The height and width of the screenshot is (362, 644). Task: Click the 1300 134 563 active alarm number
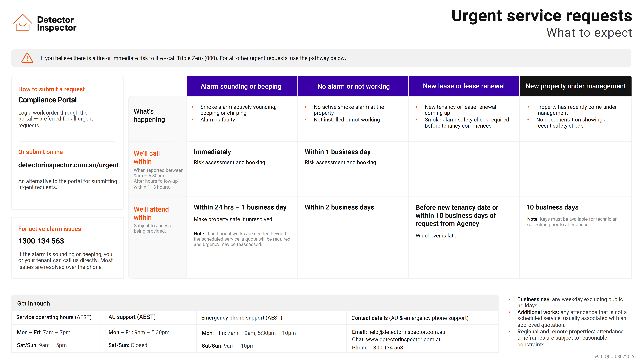tap(41, 241)
